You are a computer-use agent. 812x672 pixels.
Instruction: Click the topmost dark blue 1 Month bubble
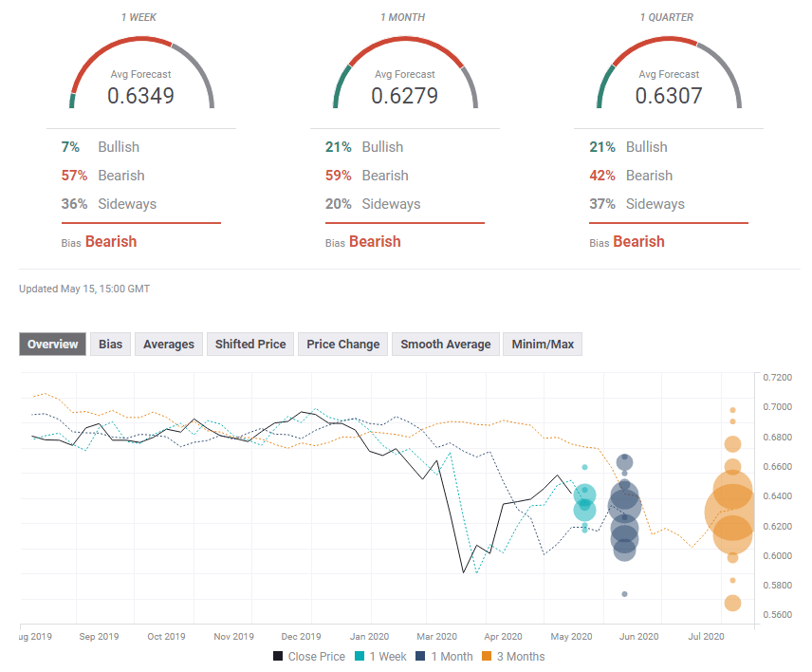[x=624, y=462]
